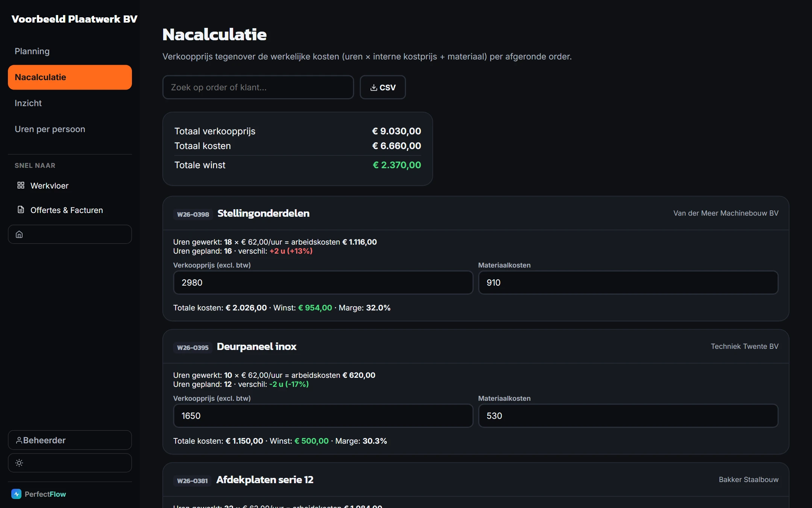Click the Voorbeeld Plaatwerk BV company name
The height and width of the screenshot is (508, 812).
tap(74, 19)
